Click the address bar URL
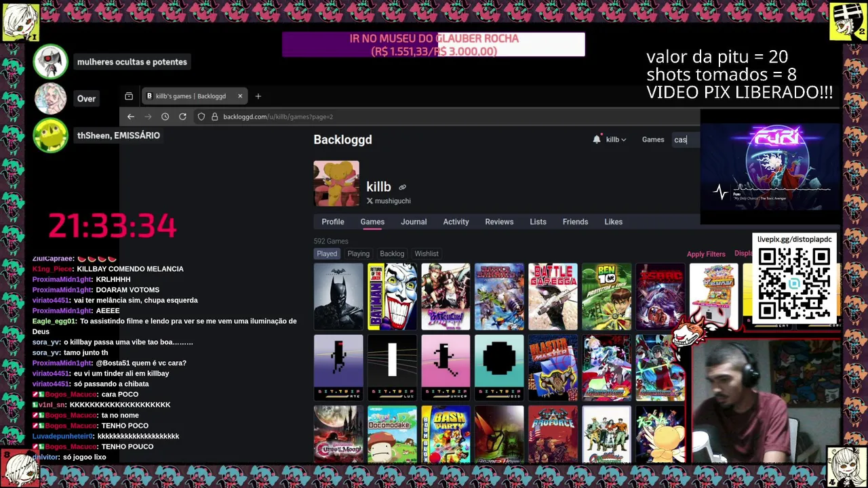Screen dimensions: 868x488 click(x=278, y=117)
